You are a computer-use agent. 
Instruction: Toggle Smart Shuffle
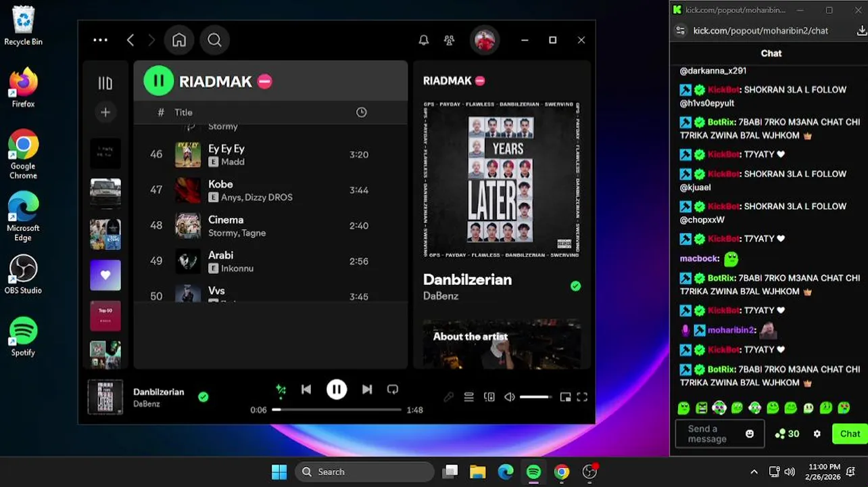[x=281, y=390]
